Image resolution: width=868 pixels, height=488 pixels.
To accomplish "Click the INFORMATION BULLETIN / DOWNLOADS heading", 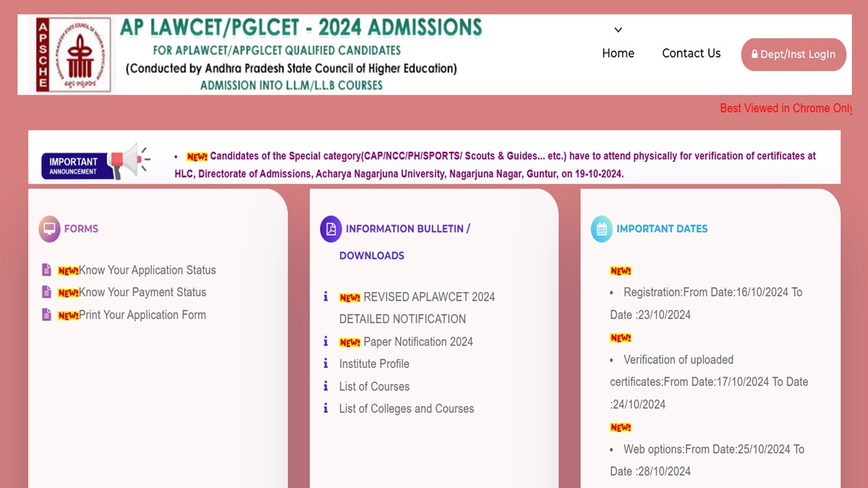I will (405, 242).
